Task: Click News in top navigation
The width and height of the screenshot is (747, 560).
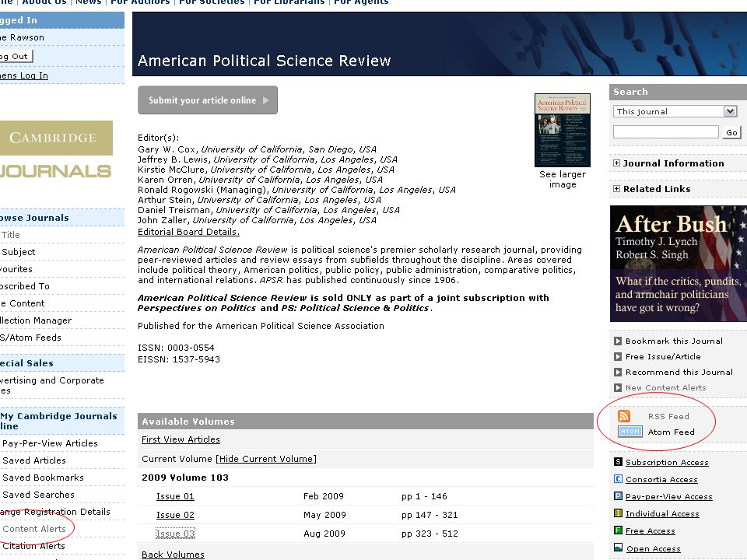Action: (89, 2)
